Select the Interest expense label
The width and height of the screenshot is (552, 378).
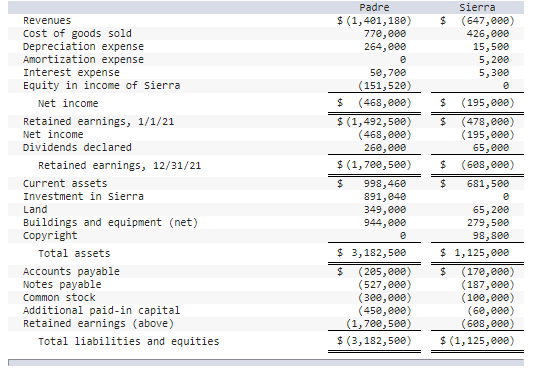[x=71, y=73]
